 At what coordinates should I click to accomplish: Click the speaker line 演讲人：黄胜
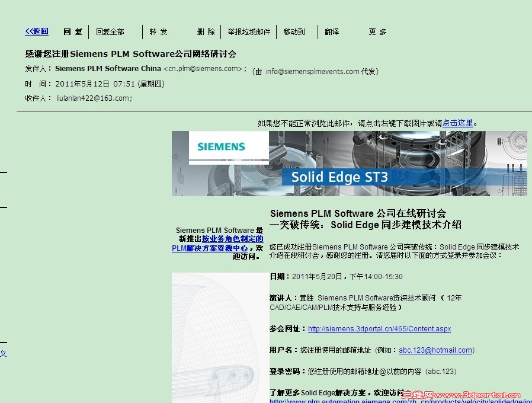(x=366, y=302)
